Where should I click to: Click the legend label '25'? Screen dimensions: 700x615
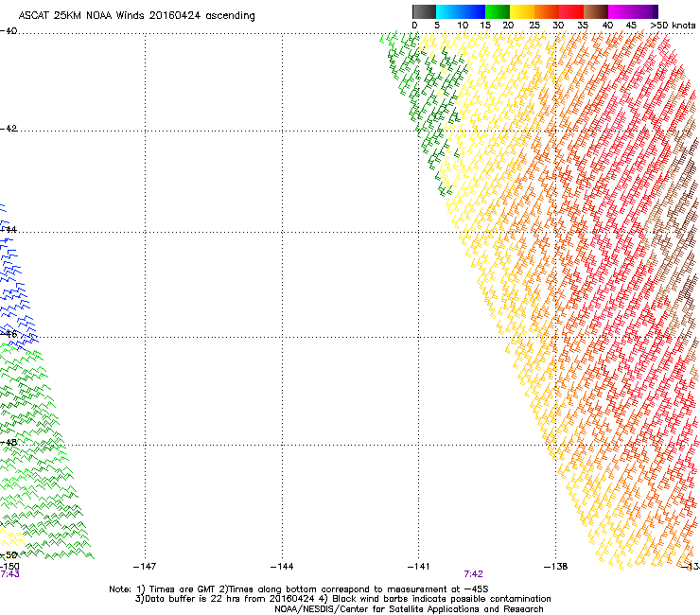[x=534, y=26]
